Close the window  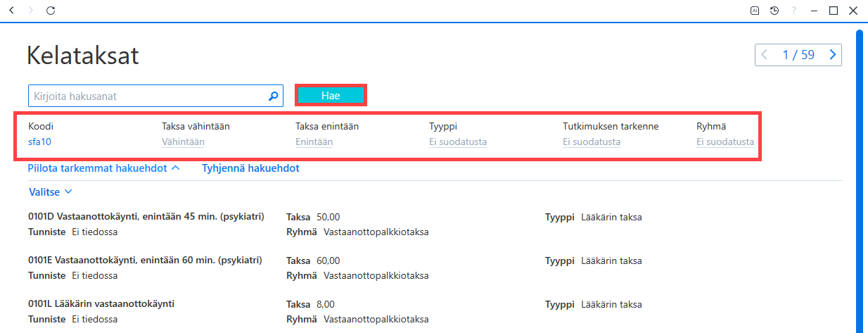[x=853, y=11]
